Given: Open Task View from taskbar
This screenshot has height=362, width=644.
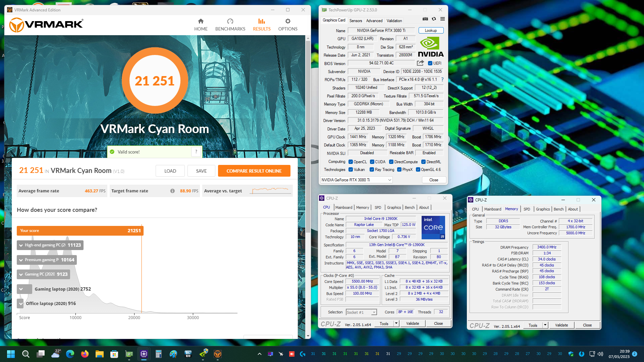Looking at the screenshot, I should coord(41,354).
